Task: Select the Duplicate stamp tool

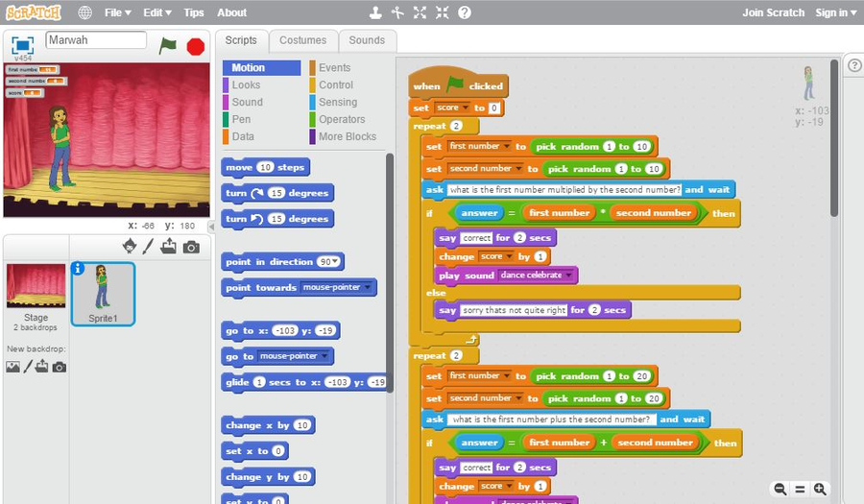Action: (375, 12)
